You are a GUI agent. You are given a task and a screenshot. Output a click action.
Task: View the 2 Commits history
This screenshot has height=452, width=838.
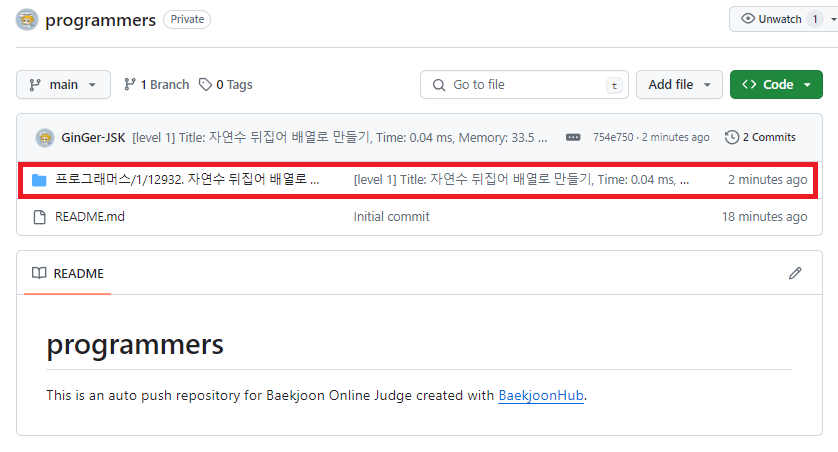[760, 137]
